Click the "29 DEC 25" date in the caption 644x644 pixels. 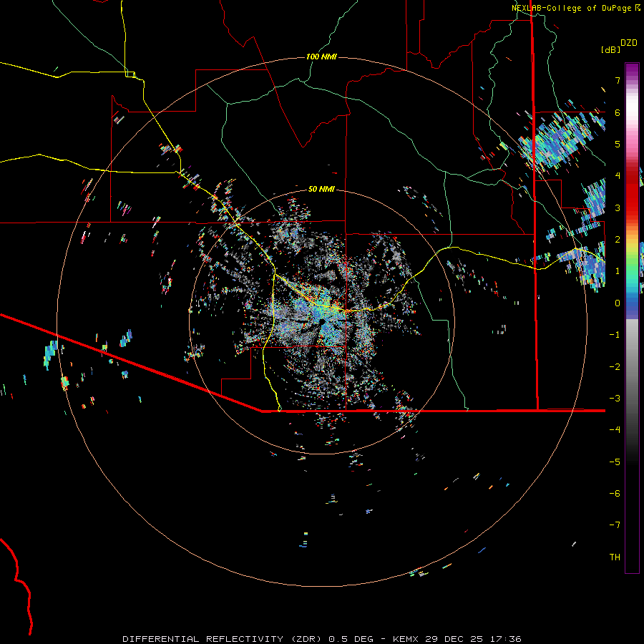(x=454, y=639)
